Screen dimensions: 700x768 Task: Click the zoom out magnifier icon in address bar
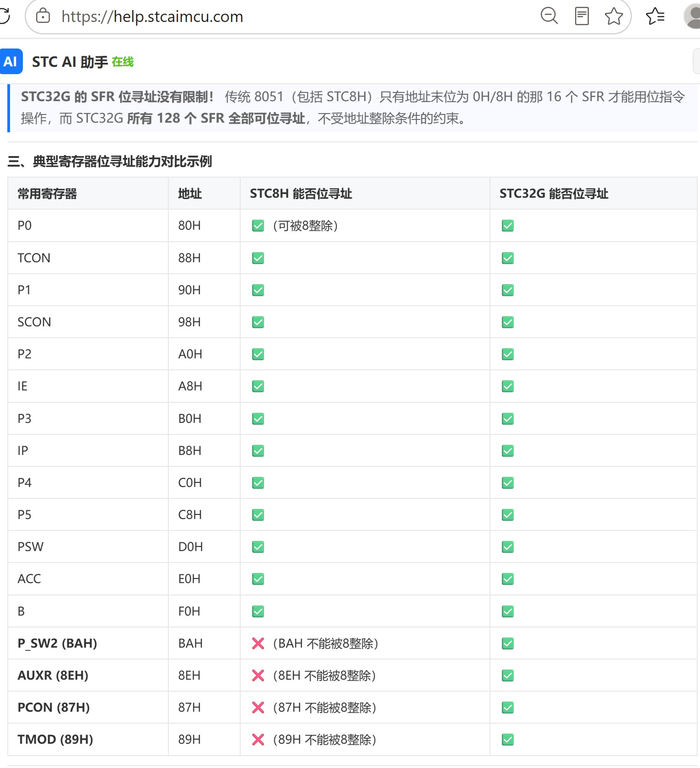[549, 16]
